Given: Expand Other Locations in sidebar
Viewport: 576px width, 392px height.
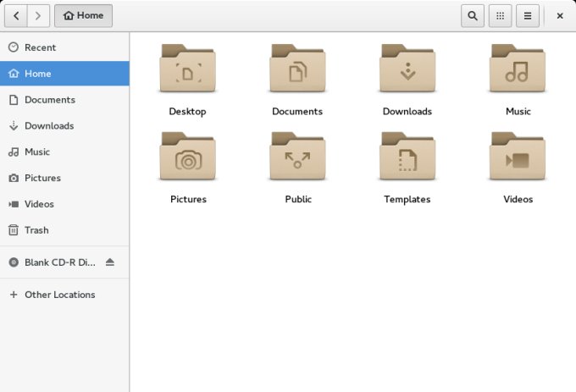Looking at the screenshot, I should 59,295.
